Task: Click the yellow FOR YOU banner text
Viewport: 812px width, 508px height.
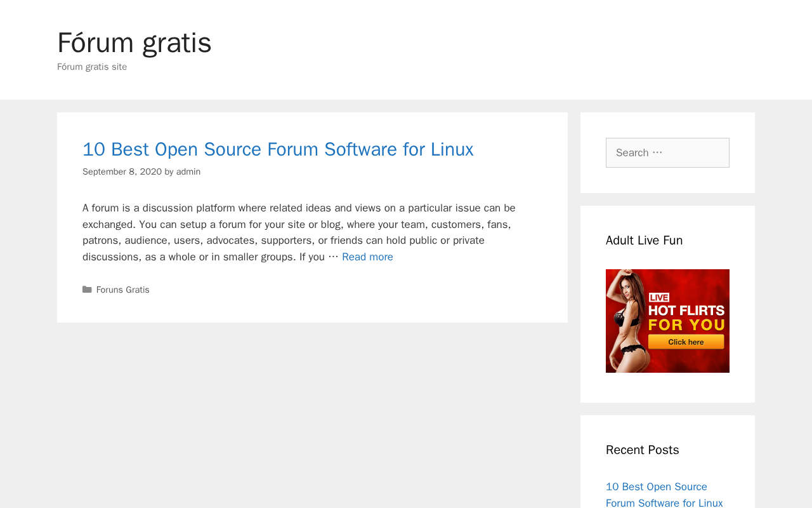Action: click(x=686, y=324)
